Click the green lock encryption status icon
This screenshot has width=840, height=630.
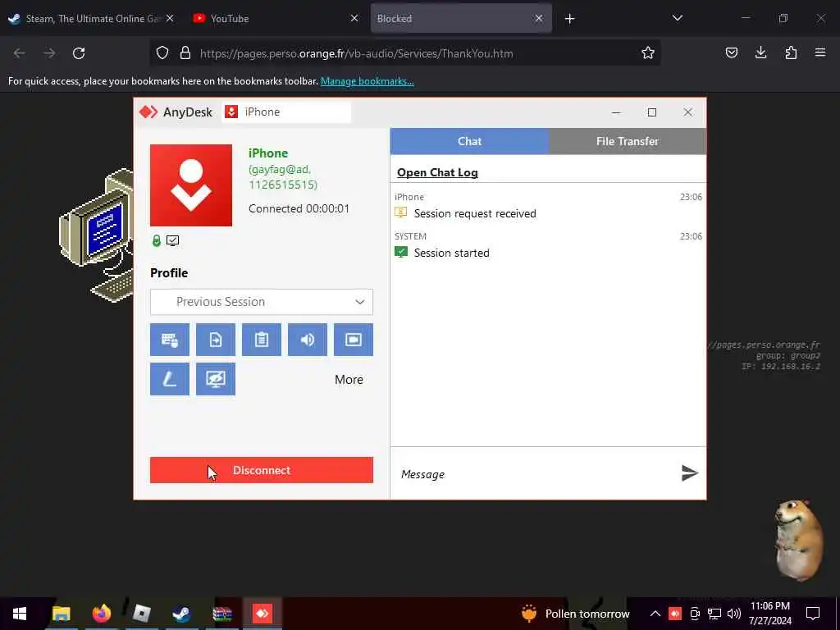157,240
